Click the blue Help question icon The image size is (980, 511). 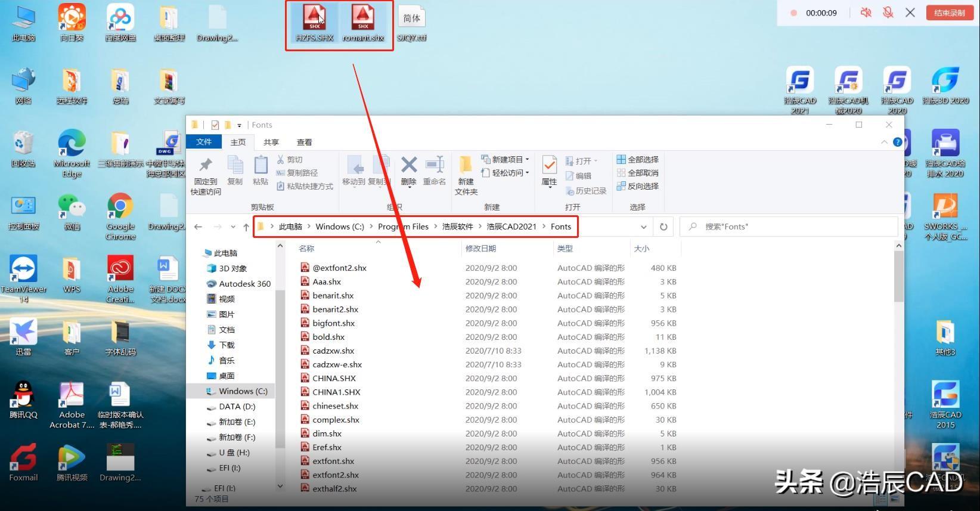pos(898,142)
